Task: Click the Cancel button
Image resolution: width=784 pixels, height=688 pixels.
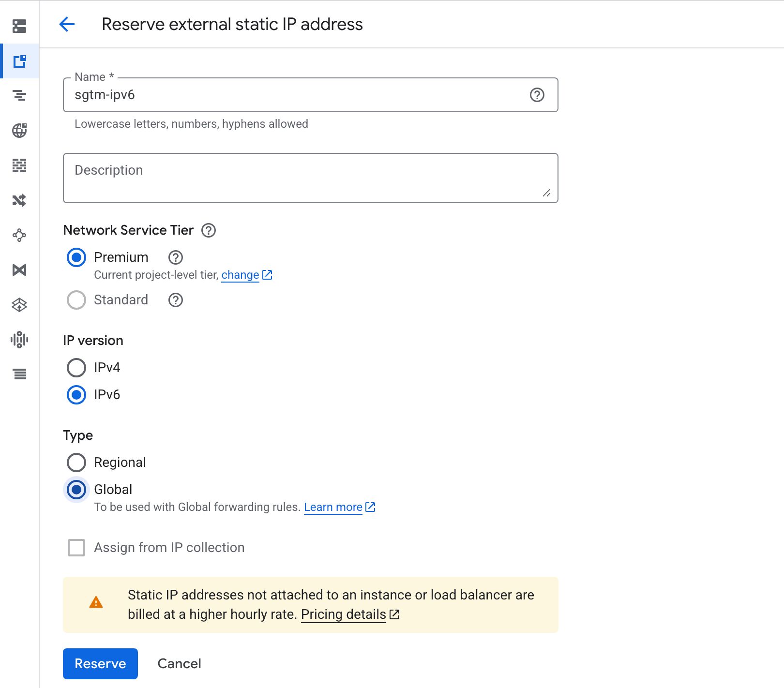Action: [x=179, y=663]
